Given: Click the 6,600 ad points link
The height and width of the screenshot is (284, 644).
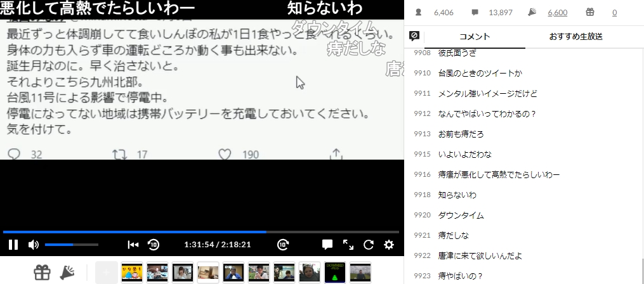Looking at the screenshot, I should (557, 12).
